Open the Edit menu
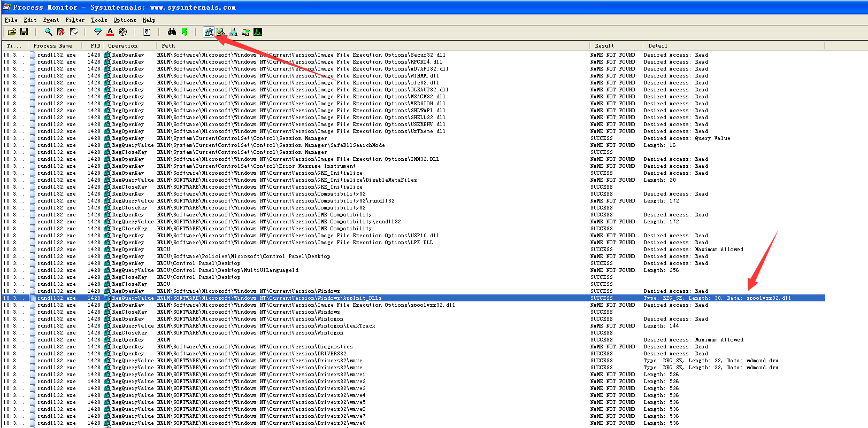The height and width of the screenshot is (428, 868). point(30,20)
